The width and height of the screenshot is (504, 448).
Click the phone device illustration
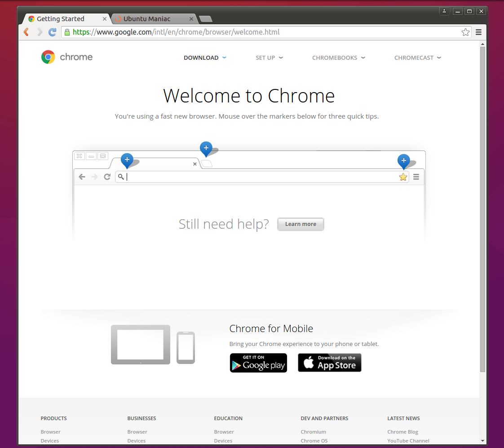pos(186,348)
